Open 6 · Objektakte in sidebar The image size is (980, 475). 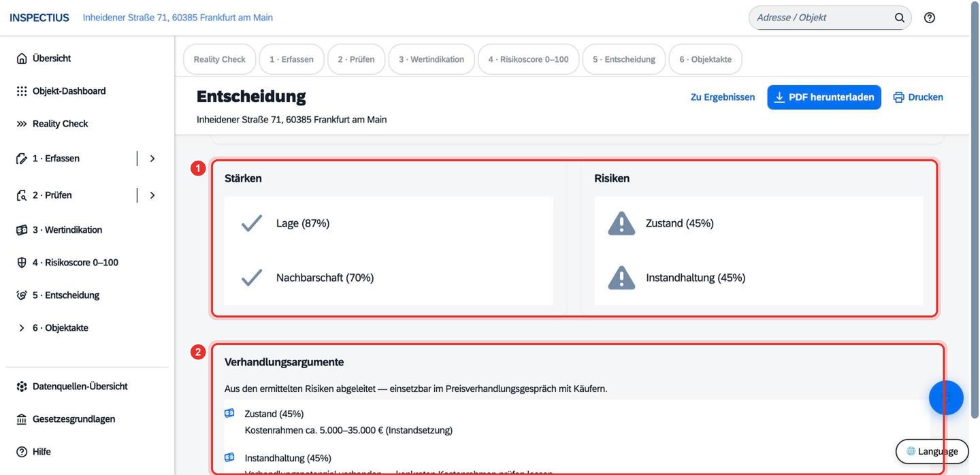pyautogui.click(x=61, y=328)
